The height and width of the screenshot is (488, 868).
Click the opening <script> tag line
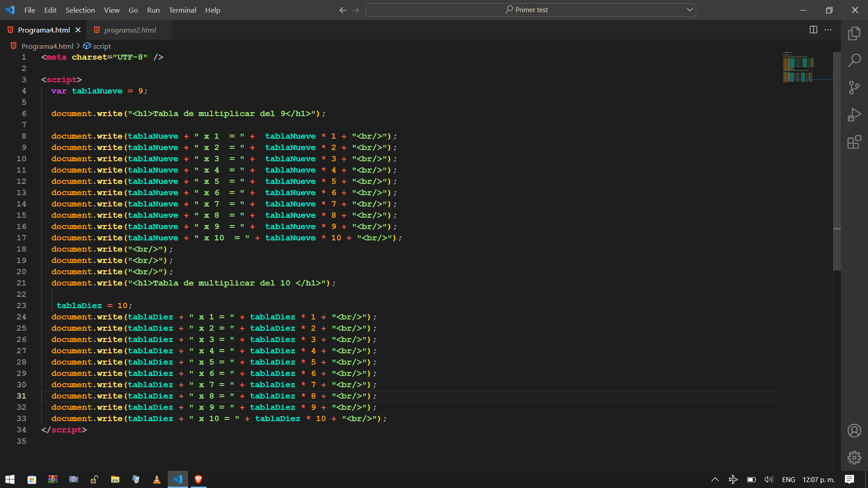61,80
